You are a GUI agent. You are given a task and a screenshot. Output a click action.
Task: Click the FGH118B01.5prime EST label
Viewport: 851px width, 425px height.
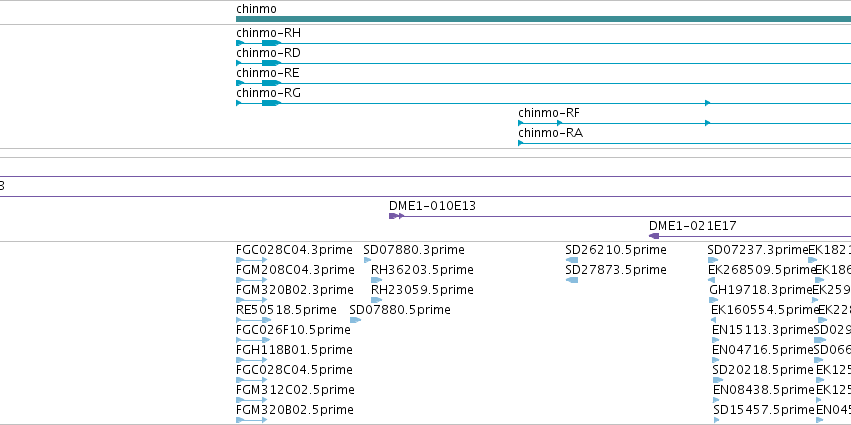294,350
